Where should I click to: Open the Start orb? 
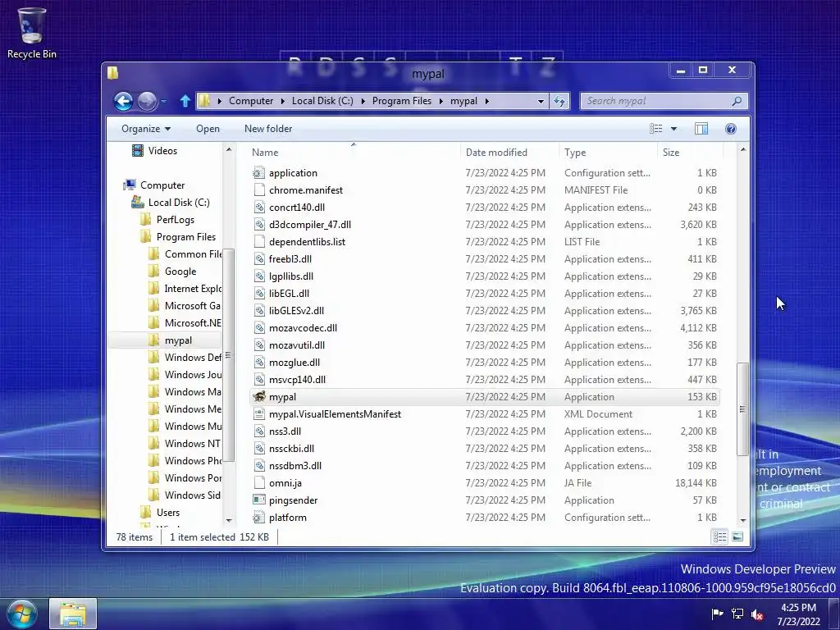[22, 614]
